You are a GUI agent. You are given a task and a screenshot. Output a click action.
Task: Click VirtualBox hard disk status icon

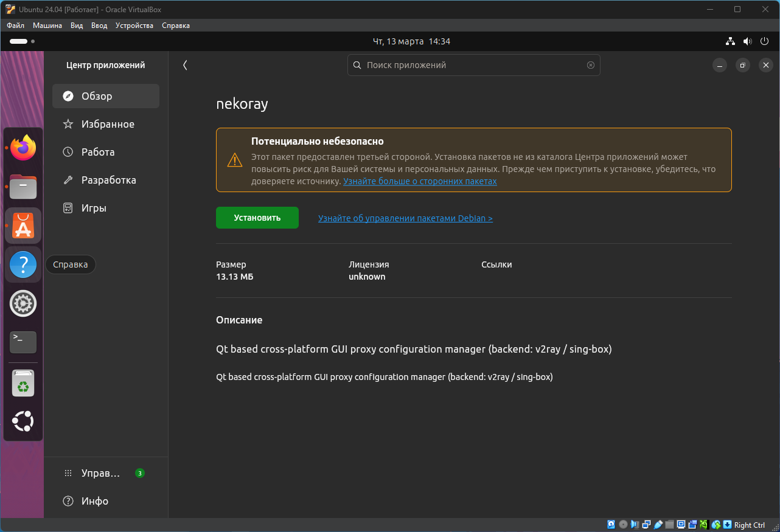(x=611, y=525)
